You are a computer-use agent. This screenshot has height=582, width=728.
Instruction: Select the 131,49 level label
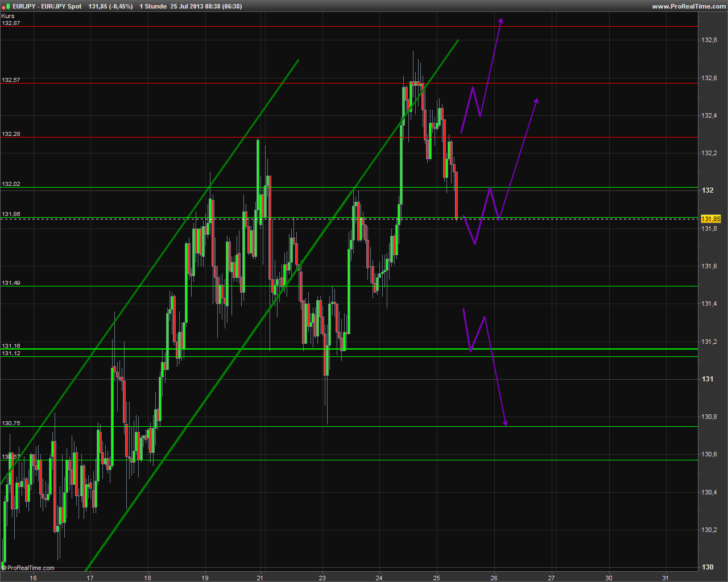(x=11, y=282)
